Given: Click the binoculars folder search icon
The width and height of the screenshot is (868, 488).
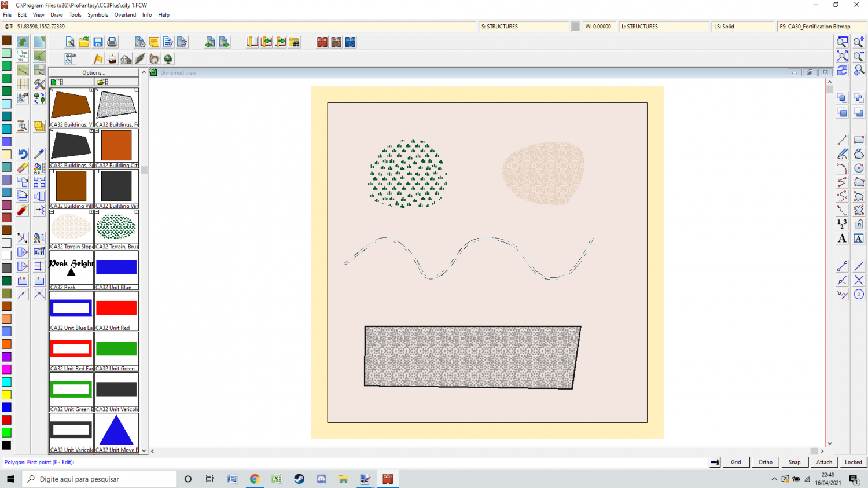Looking at the screenshot, I should (x=294, y=42).
